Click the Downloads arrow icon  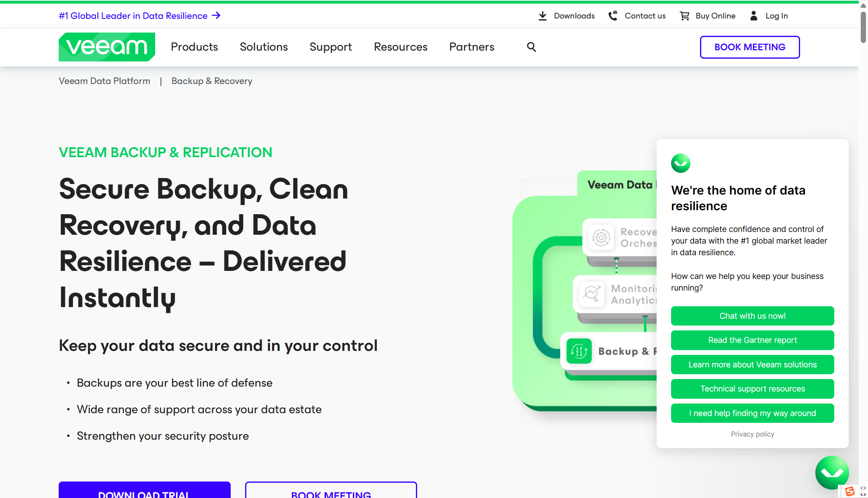[x=542, y=16]
